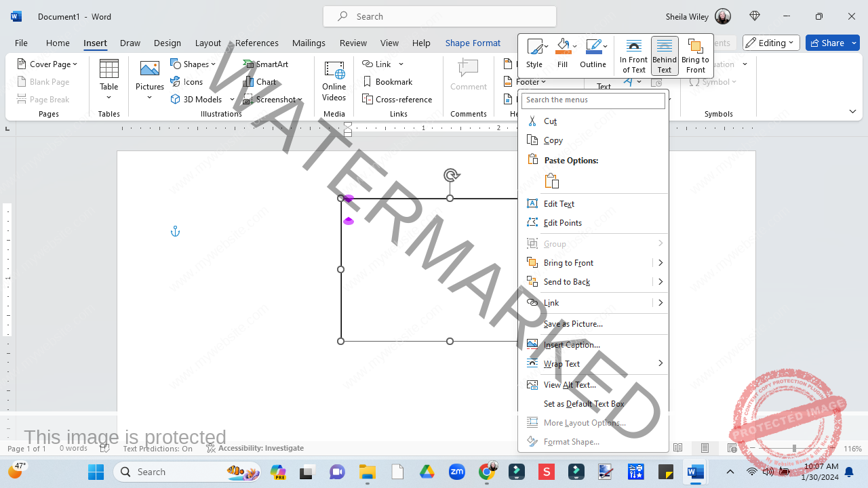Screen dimensions: 868x488
Task: Choose Edit Points in context menu
Action: [593, 222]
